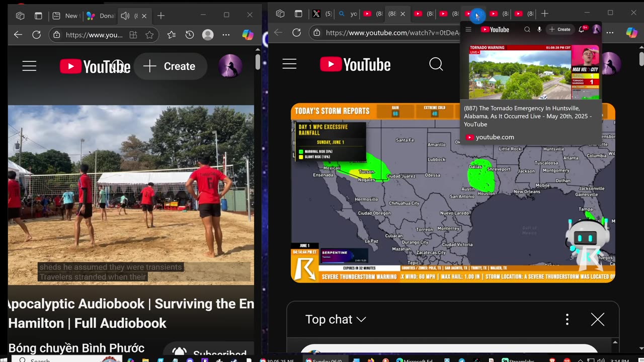Go back in left browser window
This screenshot has height=362, width=644.
(18, 35)
